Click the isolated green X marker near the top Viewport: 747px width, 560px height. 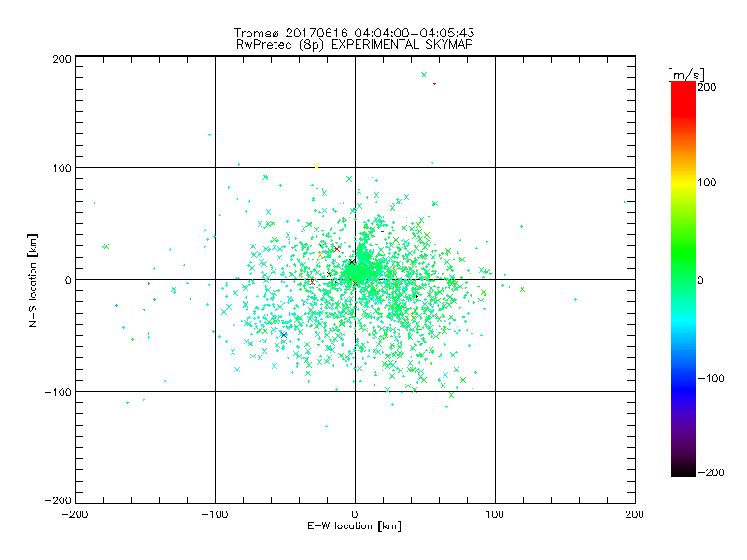click(x=424, y=75)
